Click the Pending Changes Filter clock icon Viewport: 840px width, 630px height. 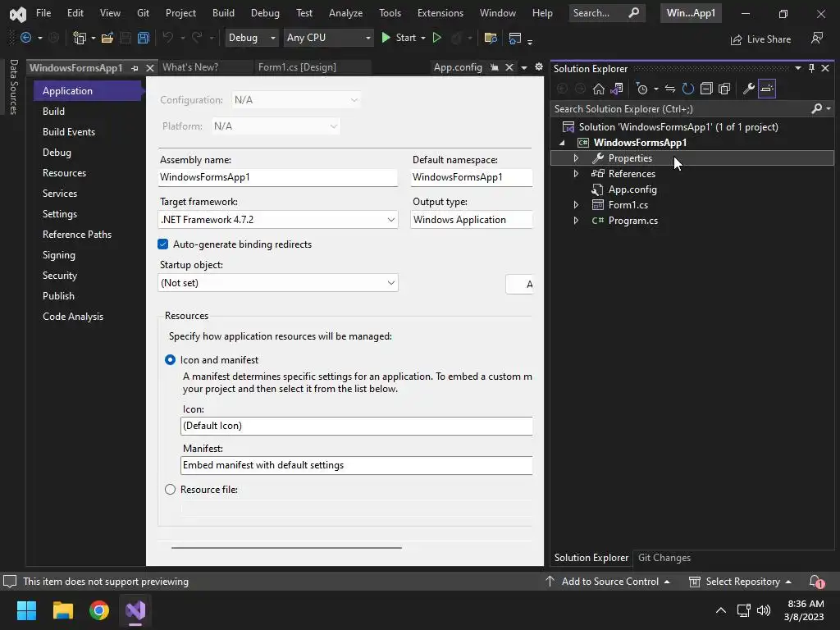[641, 89]
